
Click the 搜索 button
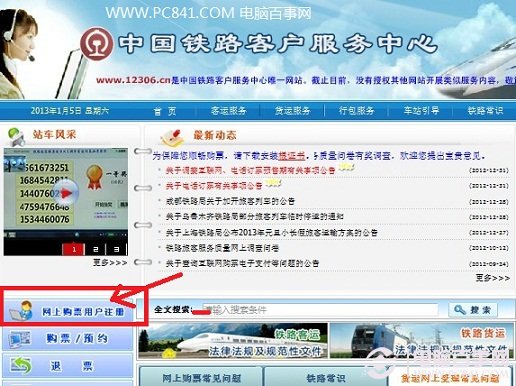(x=473, y=310)
